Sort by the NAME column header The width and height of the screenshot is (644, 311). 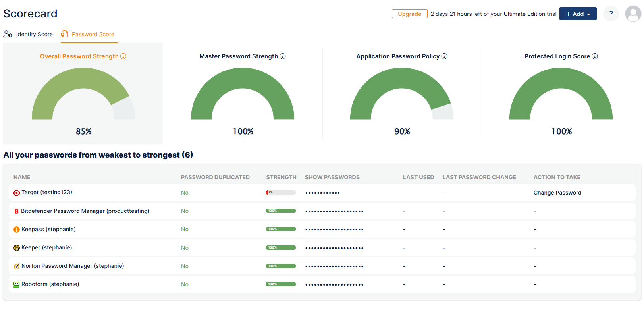[x=22, y=177]
